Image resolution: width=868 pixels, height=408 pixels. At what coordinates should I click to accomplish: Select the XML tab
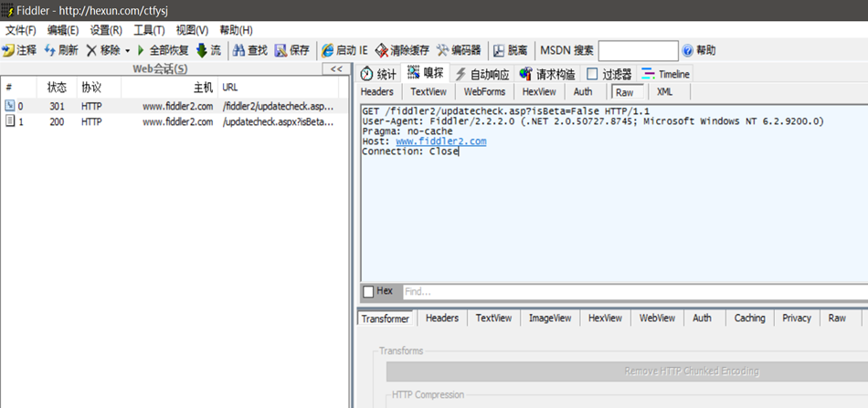coord(665,92)
